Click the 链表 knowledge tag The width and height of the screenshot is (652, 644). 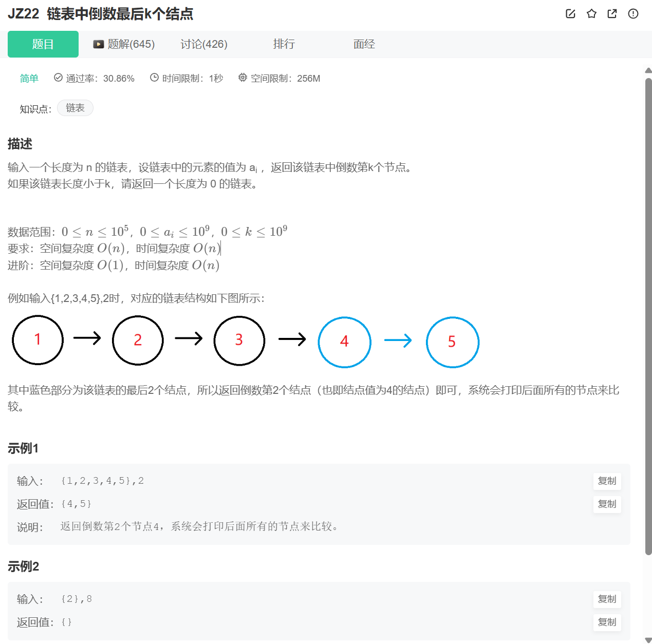[75, 108]
